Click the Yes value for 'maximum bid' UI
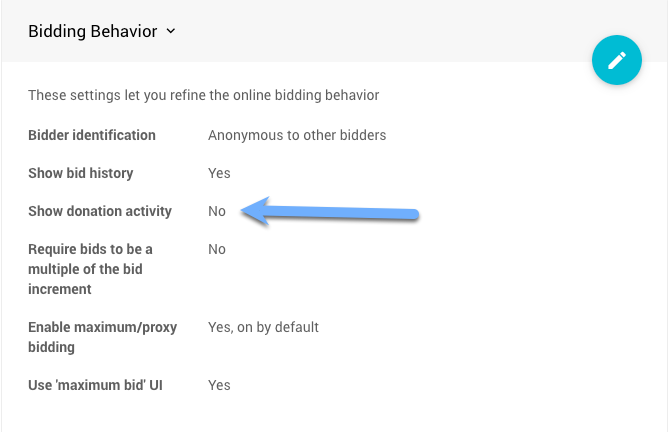The image size is (669, 432). pyautogui.click(x=219, y=385)
